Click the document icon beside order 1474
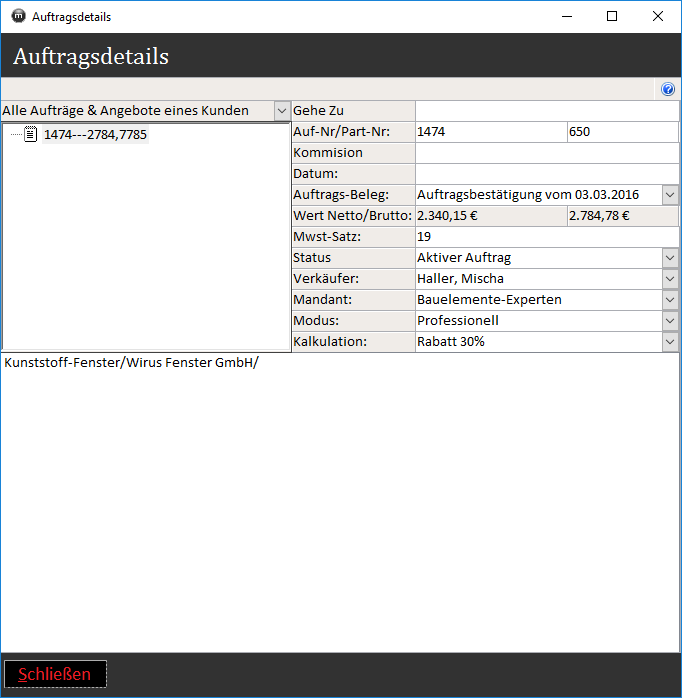The height and width of the screenshot is (698, 682). click(31, 134)
